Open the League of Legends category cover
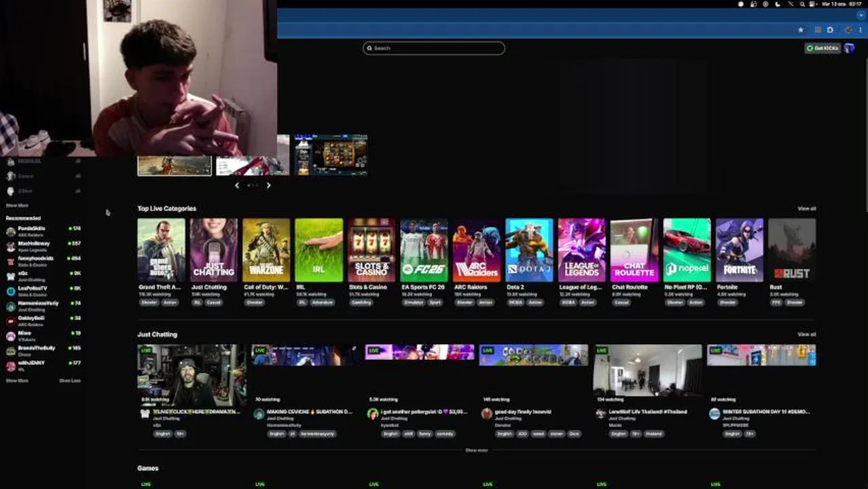The height and width of the screenshot is (489, 868). click(x=582, y=250)
